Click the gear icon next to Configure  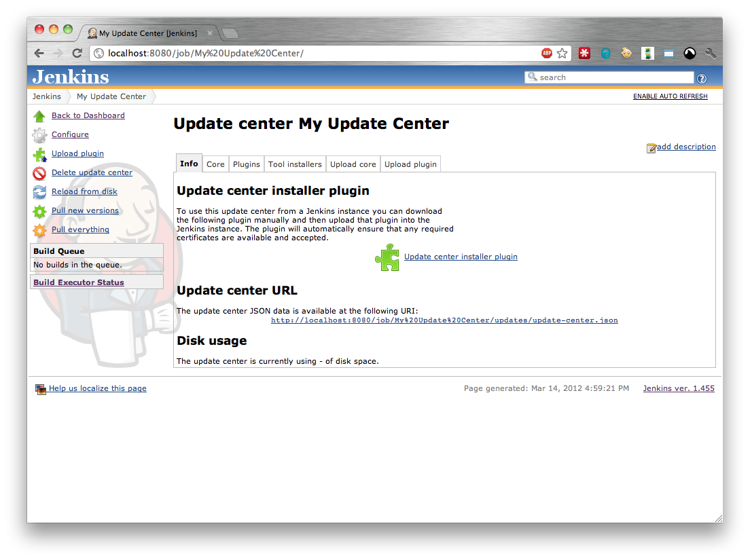tap(39, 135)
